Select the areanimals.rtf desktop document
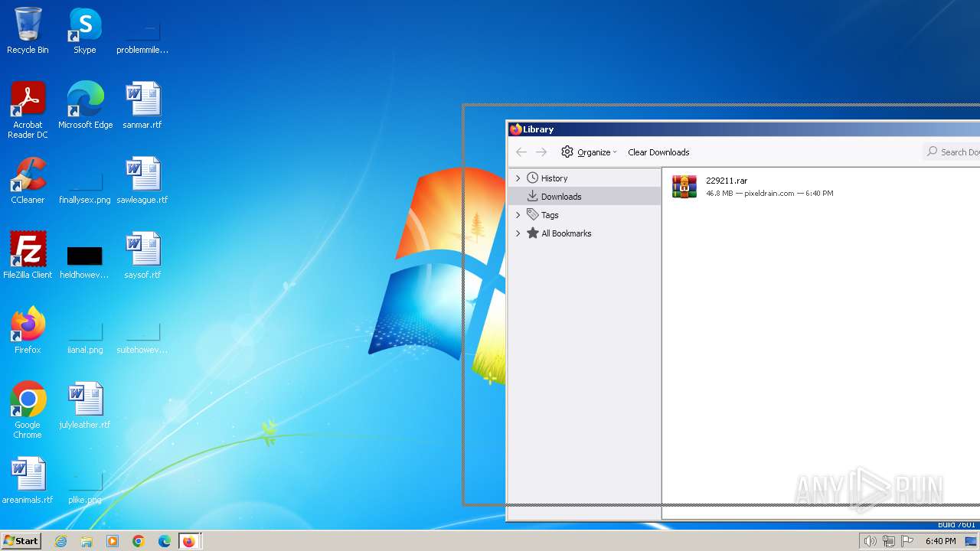The width and height of the screenshot is (980, 551). (28, 480)
